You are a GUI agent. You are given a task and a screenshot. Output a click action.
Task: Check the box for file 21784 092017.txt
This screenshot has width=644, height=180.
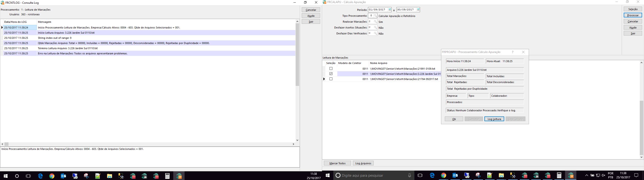[x=331, y=79]
